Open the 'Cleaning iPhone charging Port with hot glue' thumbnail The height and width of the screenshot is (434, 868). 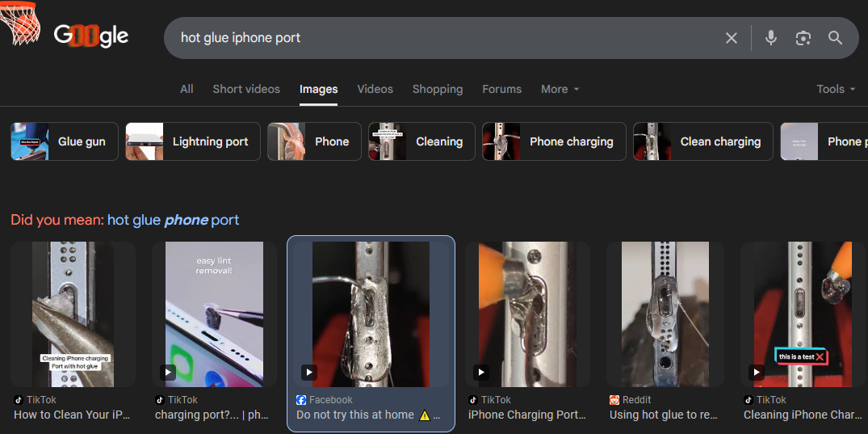pyautogui.click(x=73, y=314)
